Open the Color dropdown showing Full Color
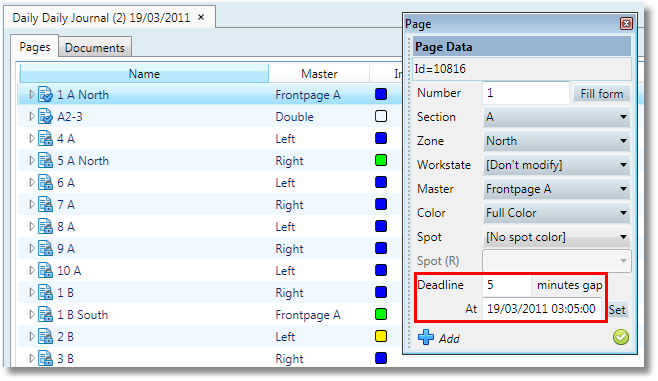The width and height of the screenshot is (658, 381). coord(557,213)
